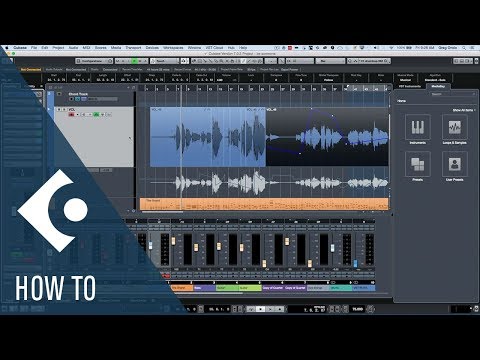
Task: Open the Edit menu
Action: [45, 48]
